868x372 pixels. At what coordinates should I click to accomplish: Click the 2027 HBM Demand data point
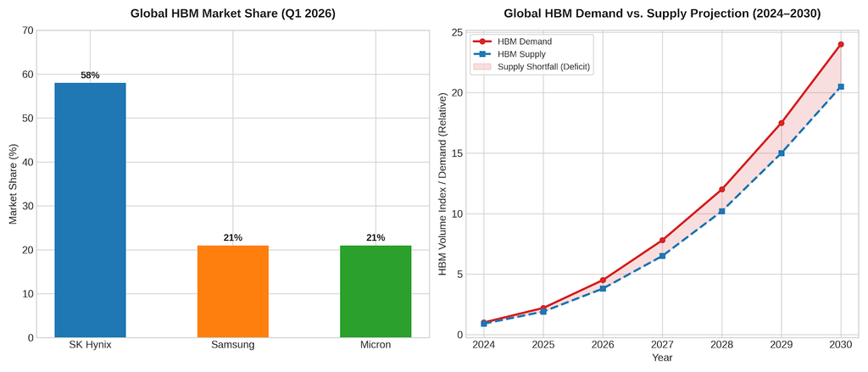tap(662, 241)
